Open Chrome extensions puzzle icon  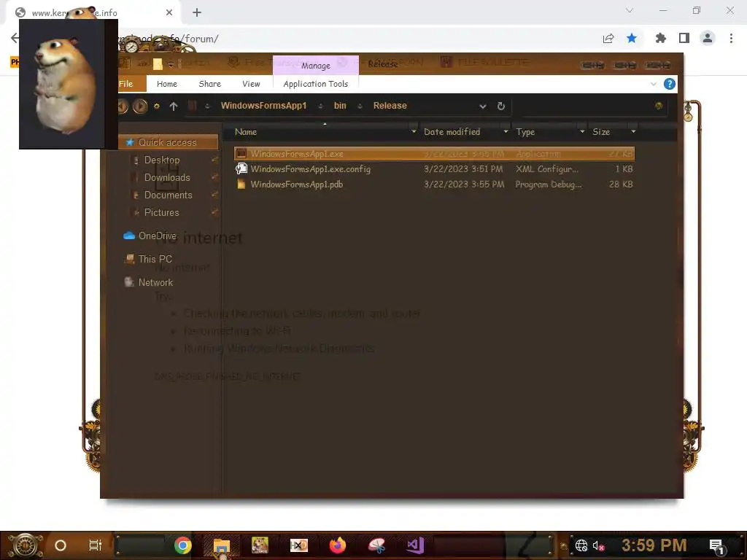[x=660, y=38]
